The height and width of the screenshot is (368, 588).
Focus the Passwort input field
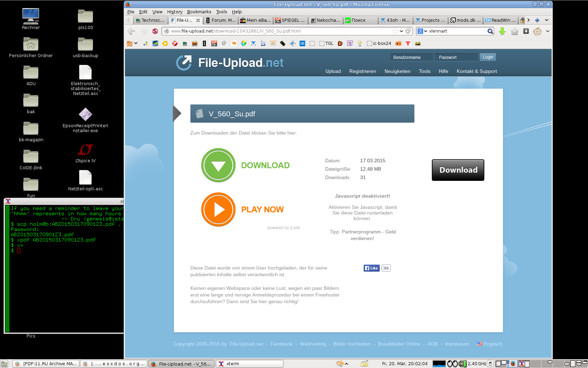click(x=456, y=57)
